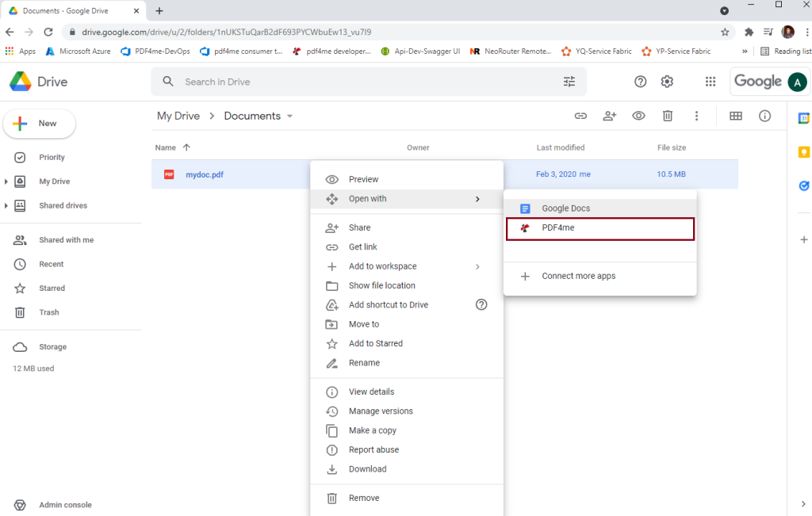Click the Google account avatar A

pyautogui.click(x=798, y=82)
